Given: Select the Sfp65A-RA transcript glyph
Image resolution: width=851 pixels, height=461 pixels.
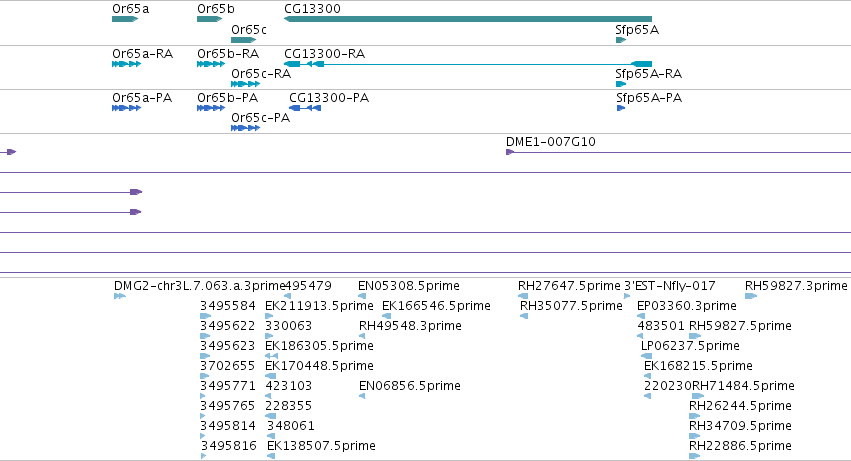Looking at the screenshot, I should coord(621,84).
